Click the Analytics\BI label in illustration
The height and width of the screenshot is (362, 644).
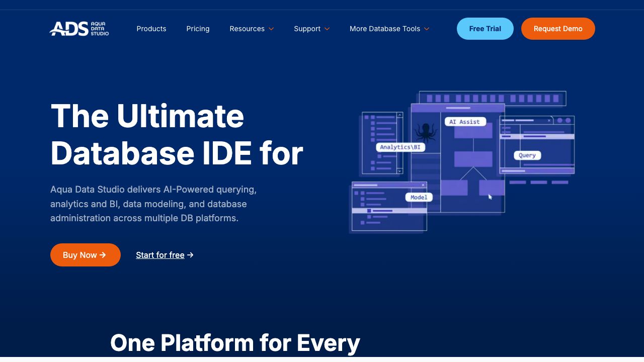pos(400,147)
